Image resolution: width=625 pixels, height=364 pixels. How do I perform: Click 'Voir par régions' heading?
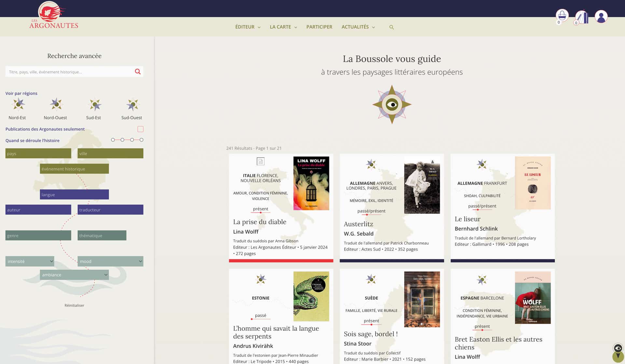[21, 93]
